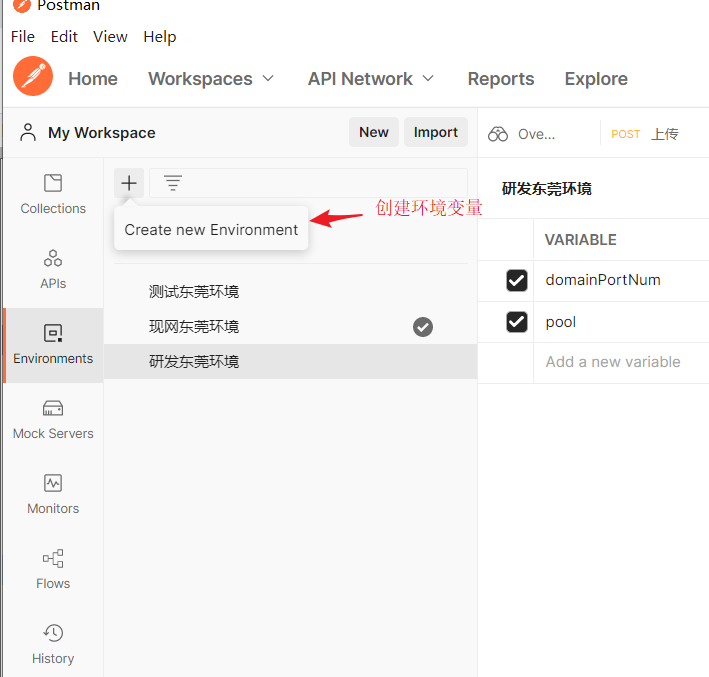
Task: Open the Edit menu
Action: point(64,37)
